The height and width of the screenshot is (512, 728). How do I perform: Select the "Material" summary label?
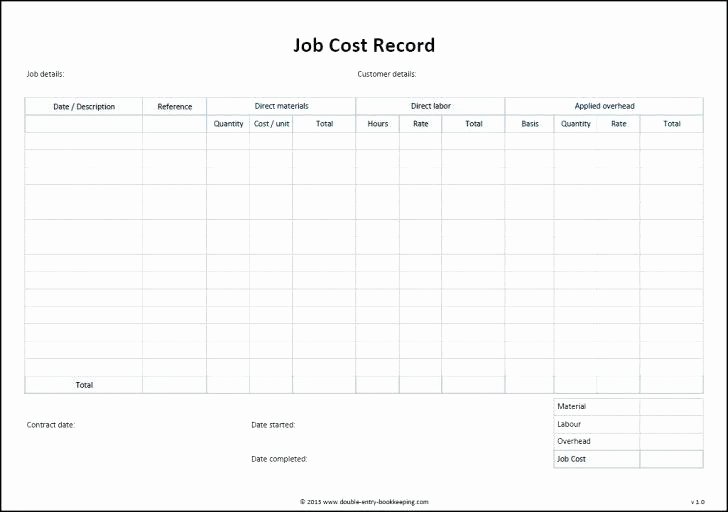click(x=571, y=407)
